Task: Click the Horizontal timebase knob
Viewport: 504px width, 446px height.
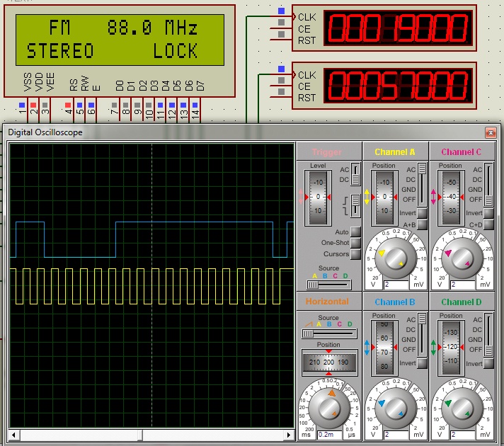Action: coord(328,408)
